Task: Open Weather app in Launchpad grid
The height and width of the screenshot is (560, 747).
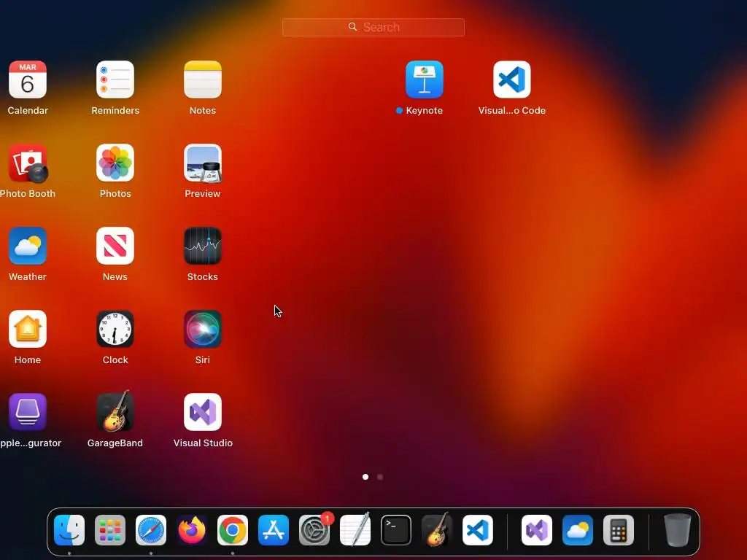Action: point(28,246)
